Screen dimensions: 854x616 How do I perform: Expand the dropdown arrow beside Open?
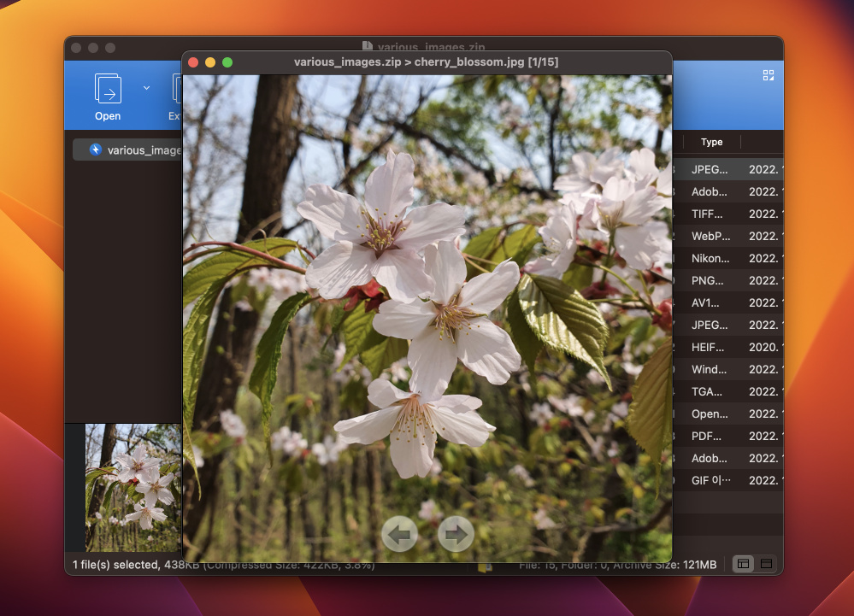click(146, 87)
